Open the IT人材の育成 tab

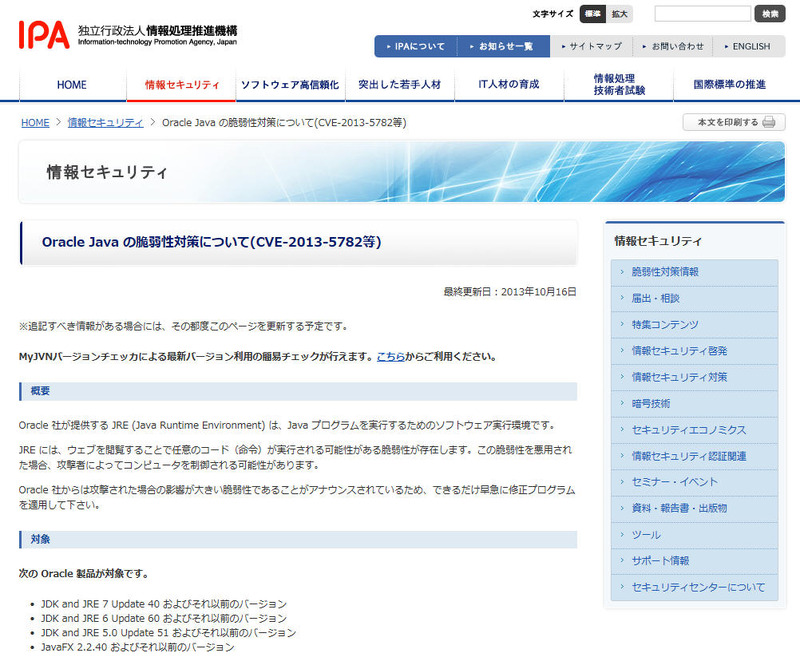pos(509,85)
